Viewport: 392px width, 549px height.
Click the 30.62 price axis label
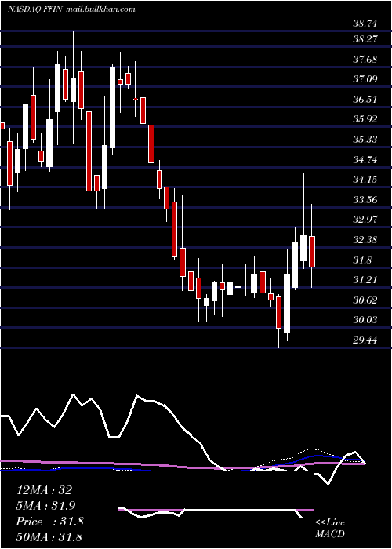[x=365, y=300]
